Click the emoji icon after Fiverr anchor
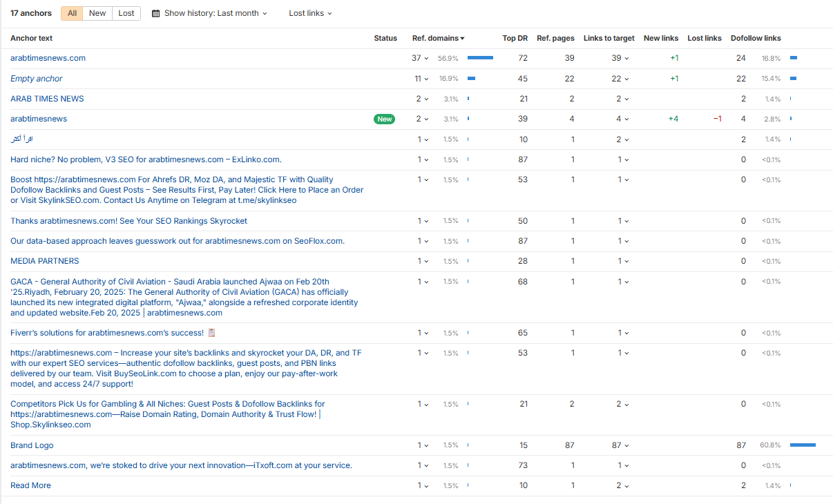The width and height of the screenshot is (833, 504). [x=212, y=333]
